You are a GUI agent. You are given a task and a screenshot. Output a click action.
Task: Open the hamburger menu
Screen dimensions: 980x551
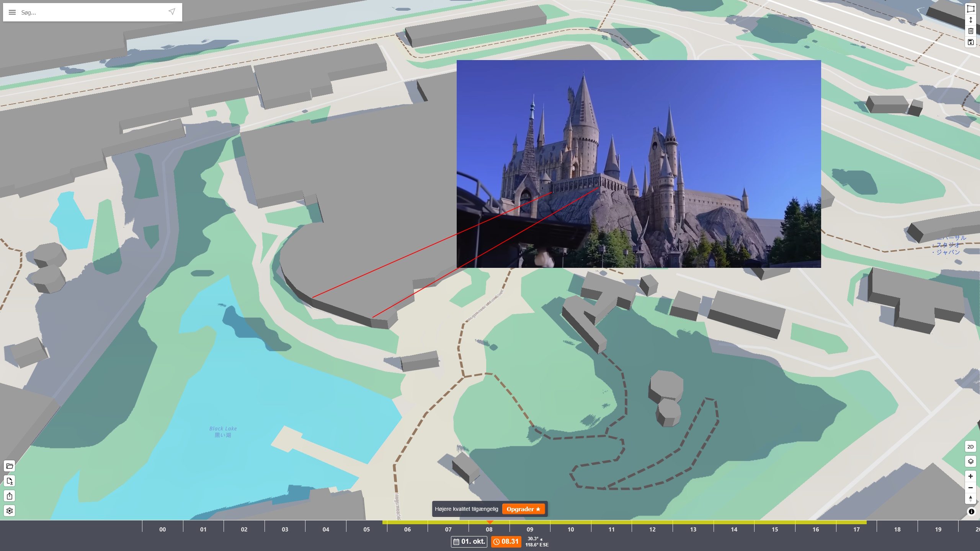12,12
